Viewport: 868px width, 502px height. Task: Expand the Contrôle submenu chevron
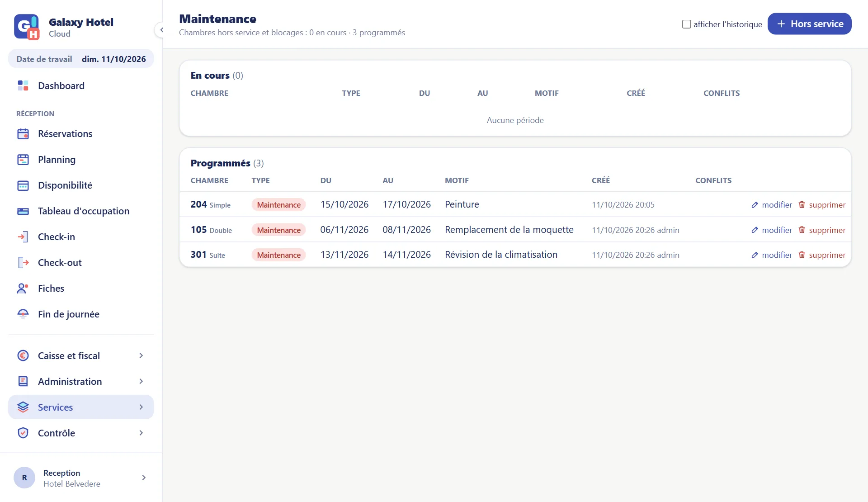[141, 433]
